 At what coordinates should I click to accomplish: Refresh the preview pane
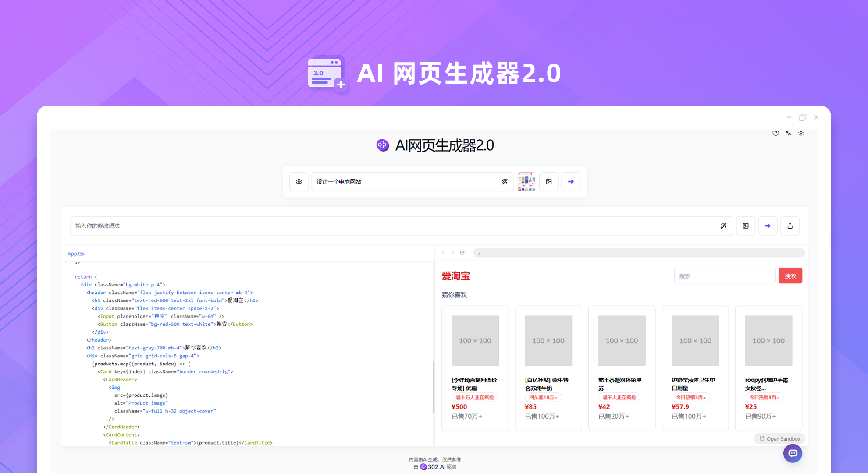462,253
